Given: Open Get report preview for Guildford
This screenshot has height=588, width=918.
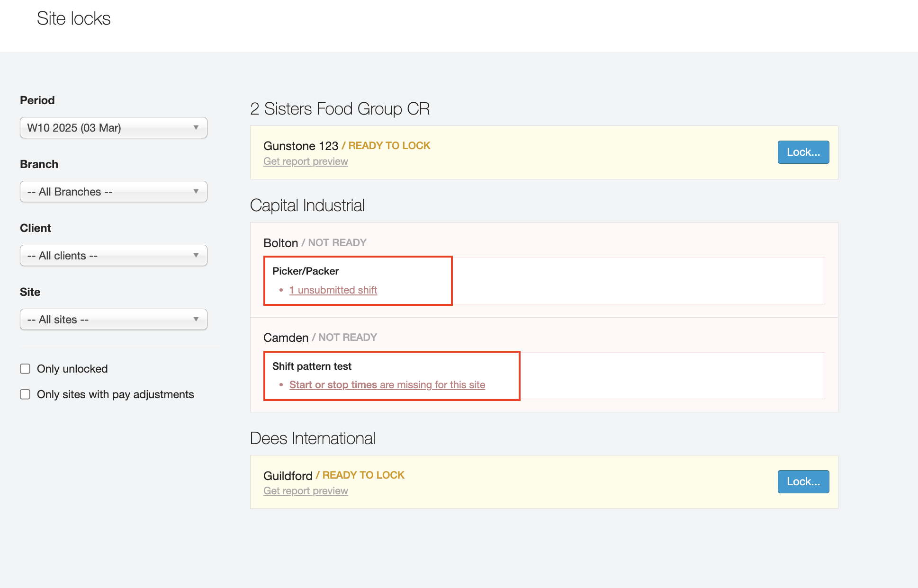Looking at the screenshot, I should pos(306,491).
